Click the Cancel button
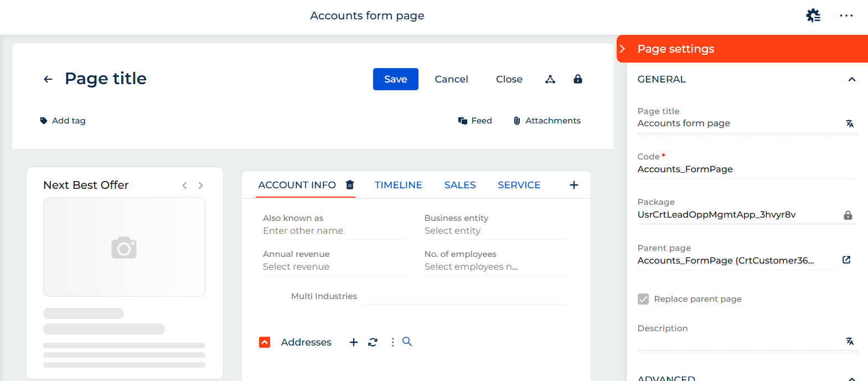 tap(452, 79)
